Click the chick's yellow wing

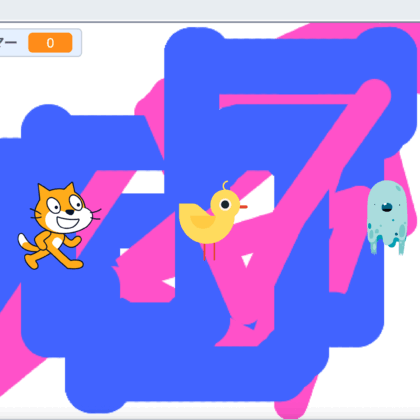pyautogui.click(x=202, y=222)
